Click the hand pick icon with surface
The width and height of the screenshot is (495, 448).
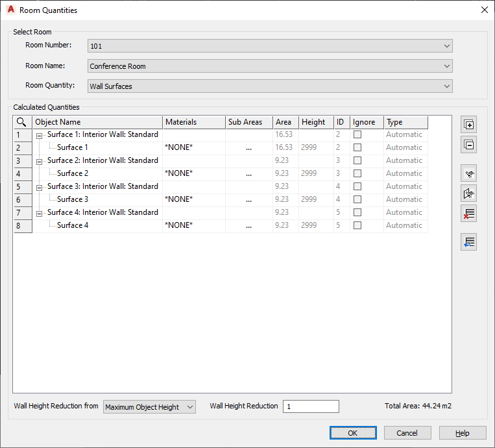tap(468, 193)
